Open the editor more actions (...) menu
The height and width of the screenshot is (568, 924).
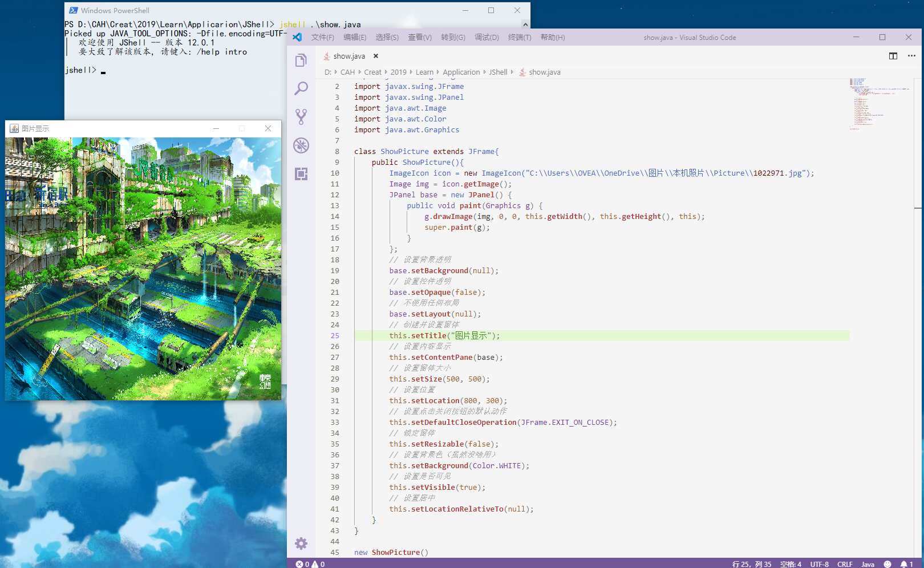tap(911, 56)
